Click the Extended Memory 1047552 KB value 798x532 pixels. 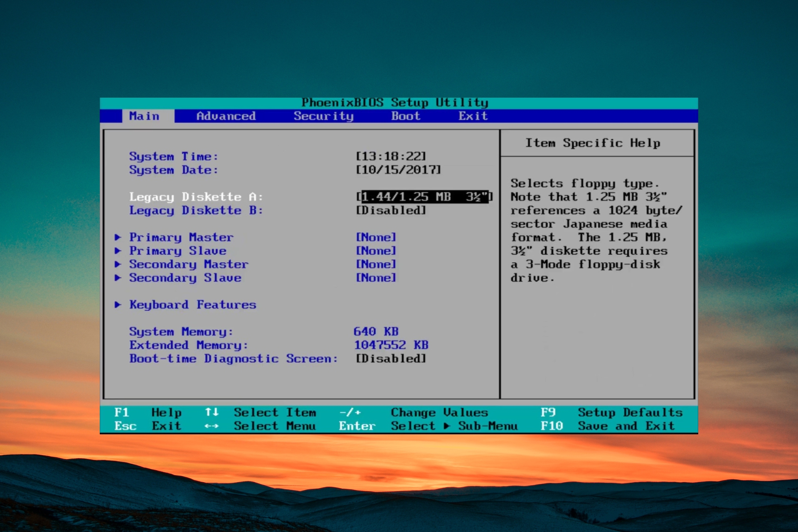click(x=391, y=345)
